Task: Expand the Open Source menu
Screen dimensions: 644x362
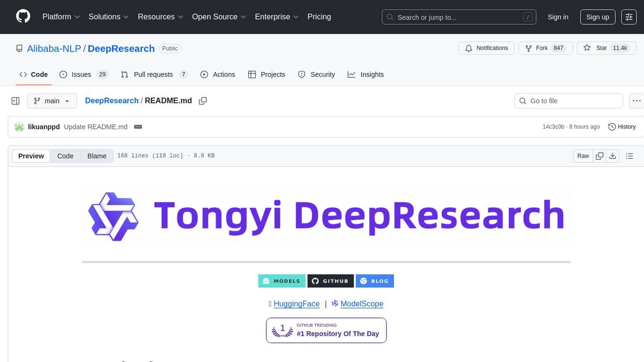Action: 219,17
